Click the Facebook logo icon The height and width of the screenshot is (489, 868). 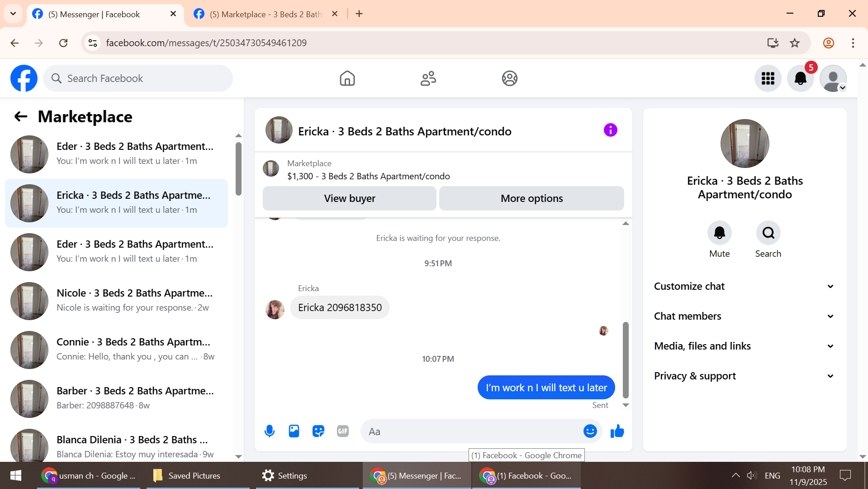point(24,78)
